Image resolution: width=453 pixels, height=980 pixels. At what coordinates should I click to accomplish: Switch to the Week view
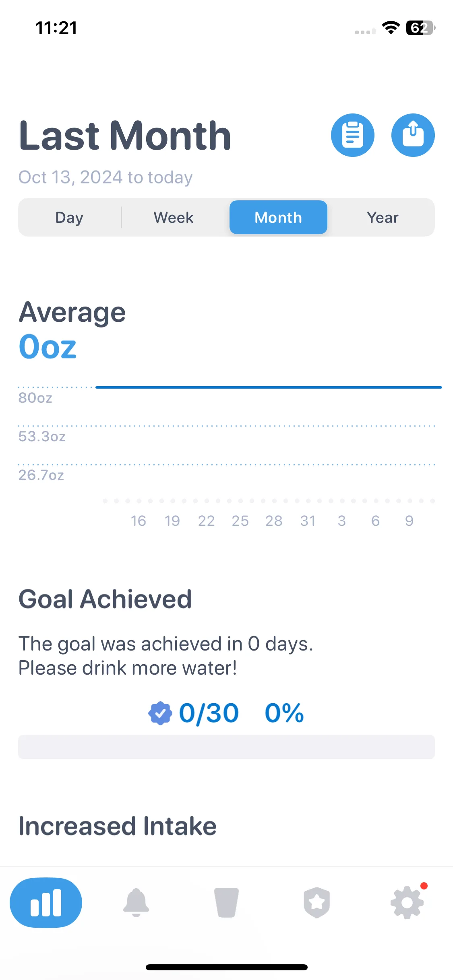[x=174, y=217]
